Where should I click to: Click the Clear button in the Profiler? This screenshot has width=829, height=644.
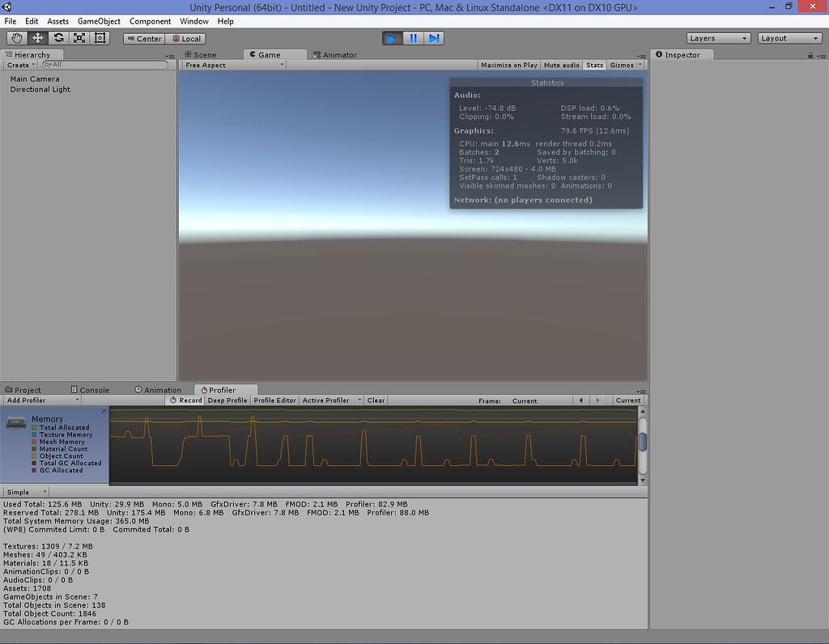376,400
